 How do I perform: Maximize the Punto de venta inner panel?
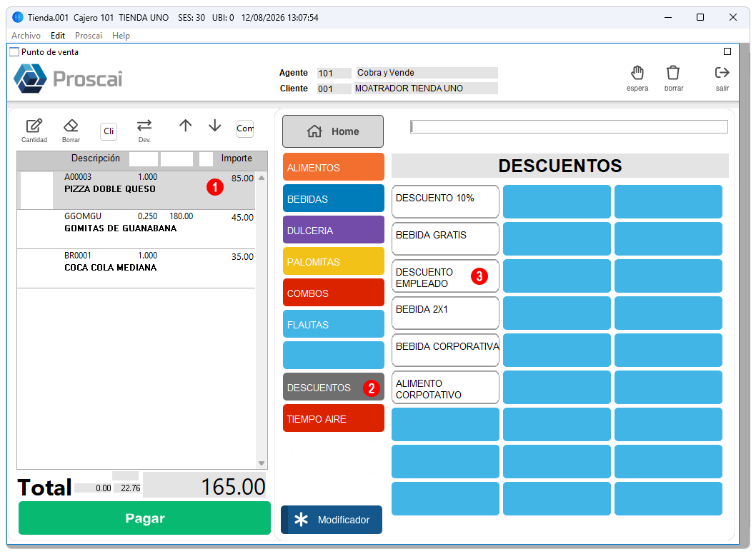(x=727, y=51)
